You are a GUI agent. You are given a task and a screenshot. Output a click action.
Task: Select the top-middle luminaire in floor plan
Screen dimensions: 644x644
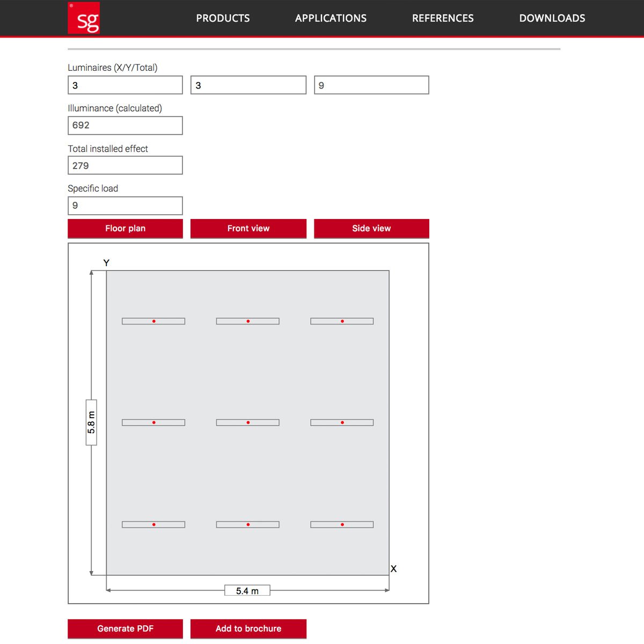(x=248, y=321)
